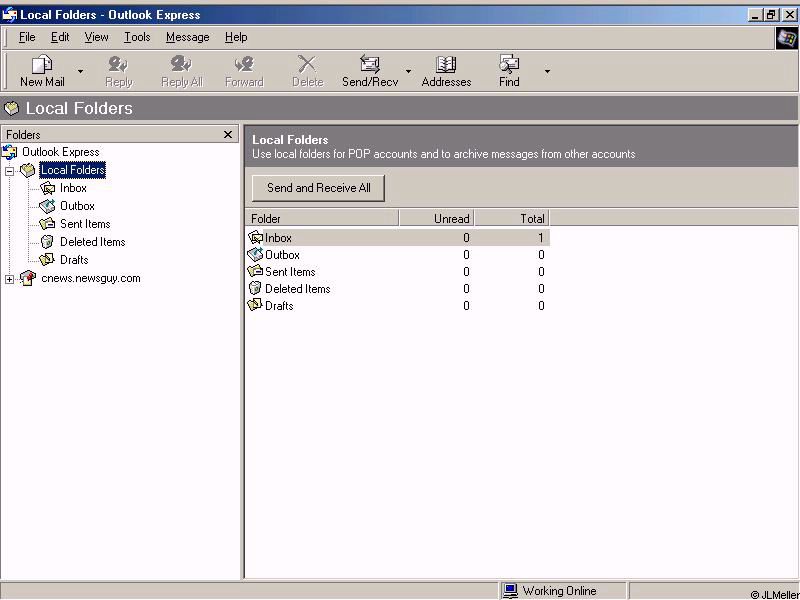This screenshot has height=600, width=800.
Task: Open the Message menu
Action: point(187,37)
